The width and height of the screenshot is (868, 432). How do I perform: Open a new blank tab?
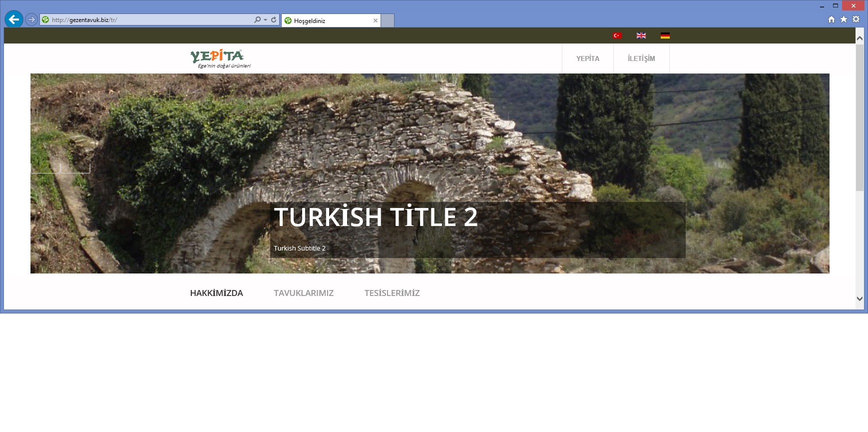point(388,20)
